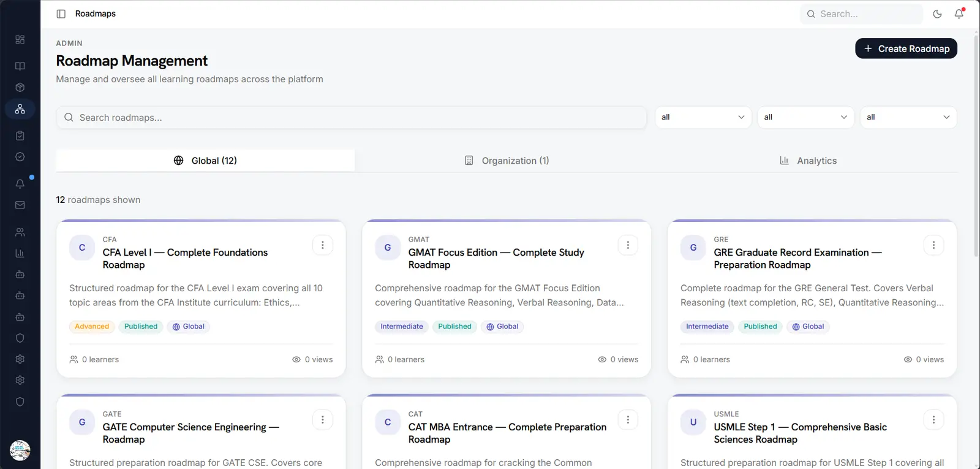980x469 pixels.
Task: Open the GATE Computer Science Engineering roadmap title
Action: pos(190,433)
